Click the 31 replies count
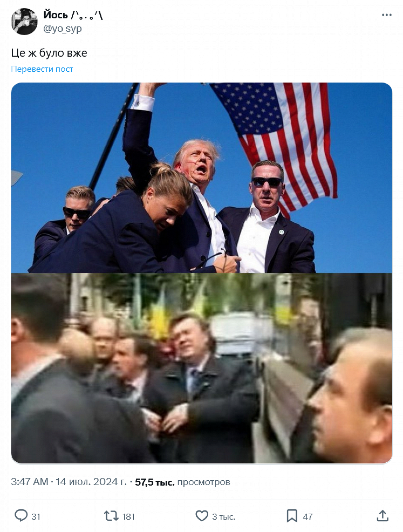 coord(36,516)
